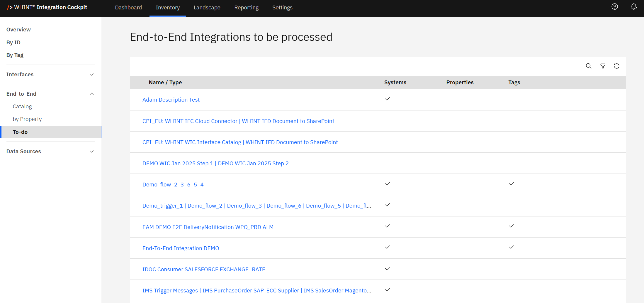Click the search icon above the table
This screenshot has width=644, height=303.
tap(588, 66)
